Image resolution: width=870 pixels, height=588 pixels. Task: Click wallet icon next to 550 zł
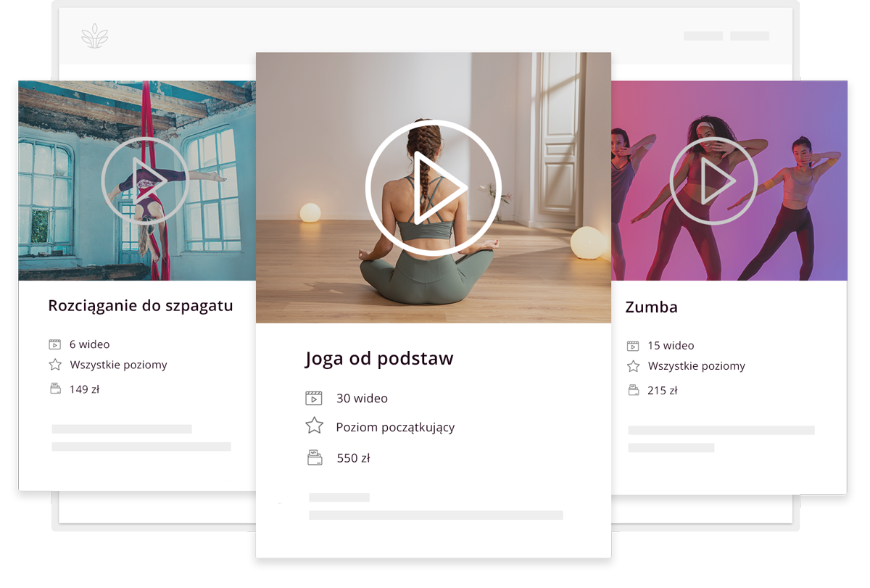314,457
